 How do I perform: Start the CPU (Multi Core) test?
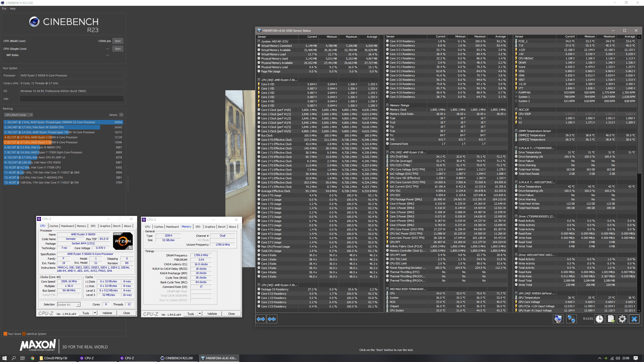(x=118, y=41)
